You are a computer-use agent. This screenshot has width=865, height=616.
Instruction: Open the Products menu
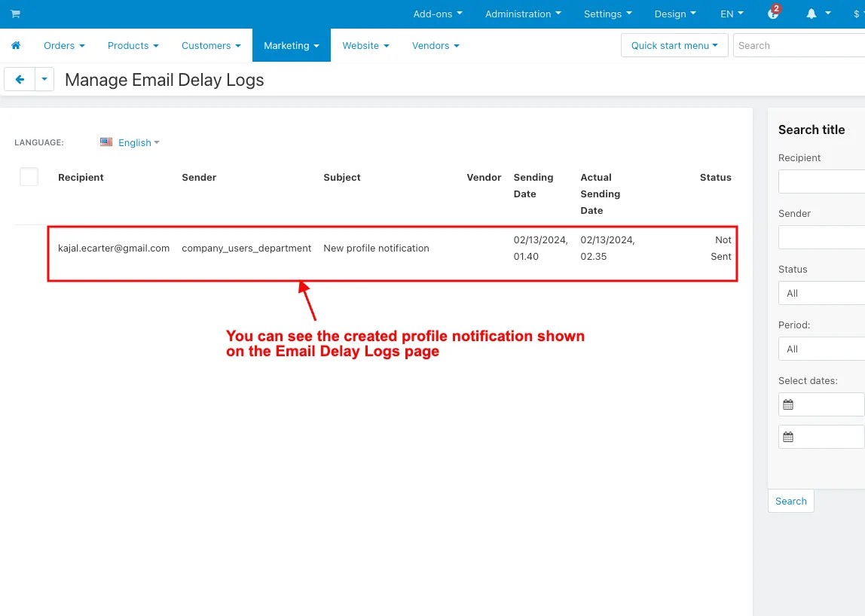coord(133,45)
